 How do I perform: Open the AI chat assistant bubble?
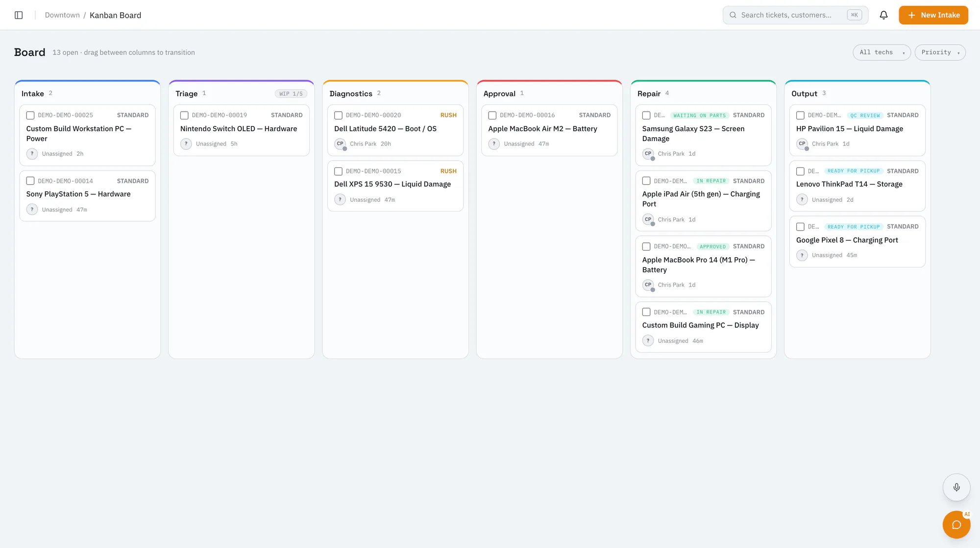click(x=956, y=524)
